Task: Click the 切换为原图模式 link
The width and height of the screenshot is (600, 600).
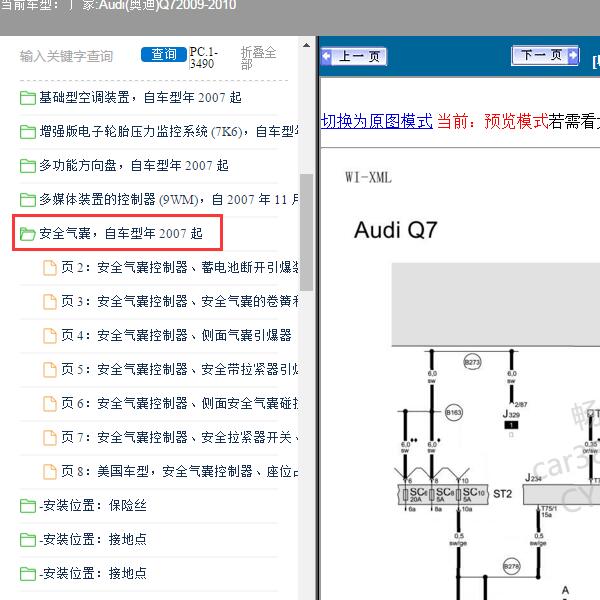Action: point(377,121)
